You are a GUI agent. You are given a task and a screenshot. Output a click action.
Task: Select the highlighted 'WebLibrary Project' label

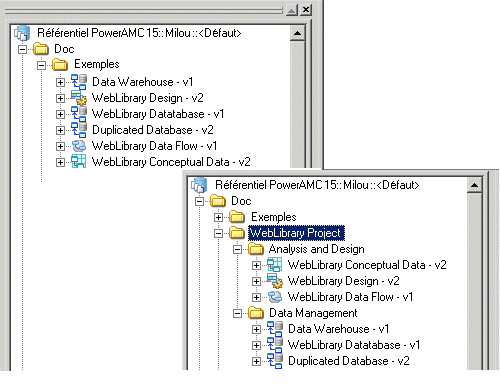coord(296,233)
